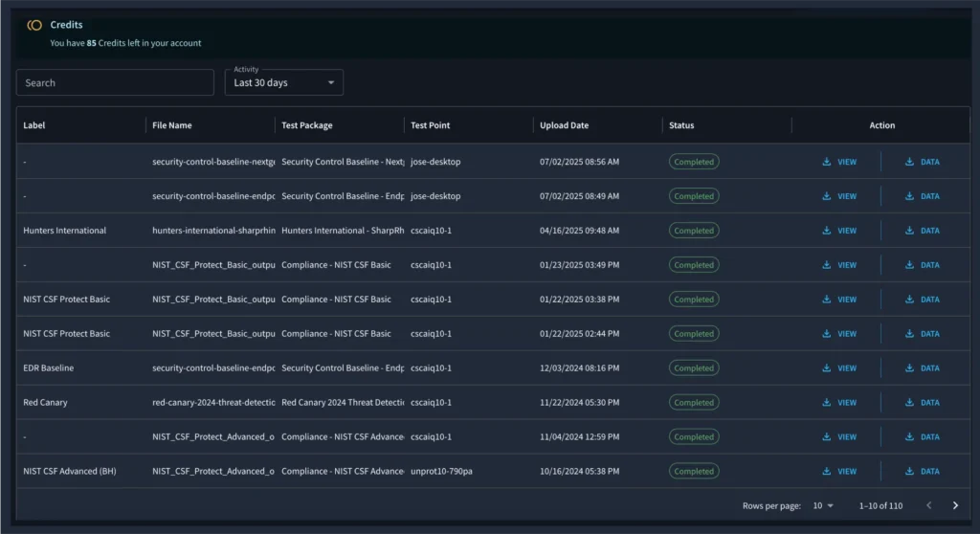Image resolution: width=980 pixels, height=534 pixels.
Task: Click DATA download icon for Red Canary row
Action: pos(909,403)
